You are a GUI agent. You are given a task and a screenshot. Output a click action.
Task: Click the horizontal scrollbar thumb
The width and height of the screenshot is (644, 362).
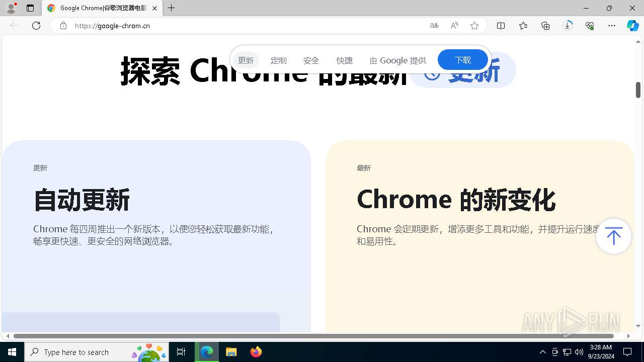pos(313,336)
